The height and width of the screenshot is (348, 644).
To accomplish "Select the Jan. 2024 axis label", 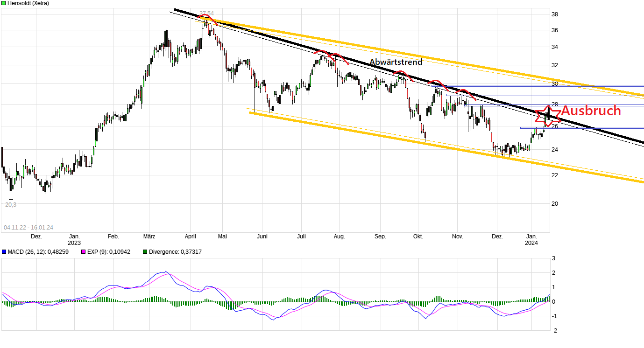I will (532, 240).
